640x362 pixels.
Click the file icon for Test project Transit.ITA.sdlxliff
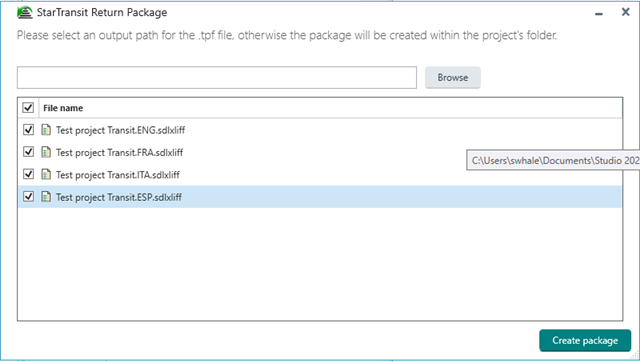click(x=46, y=175)
